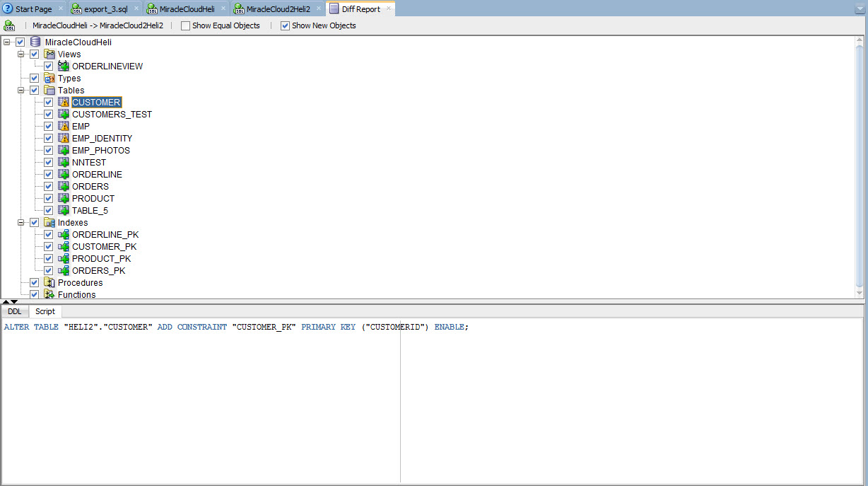
Task: Select the ORDERLINEVIEW view icon
Action: (x=64, y=66)
